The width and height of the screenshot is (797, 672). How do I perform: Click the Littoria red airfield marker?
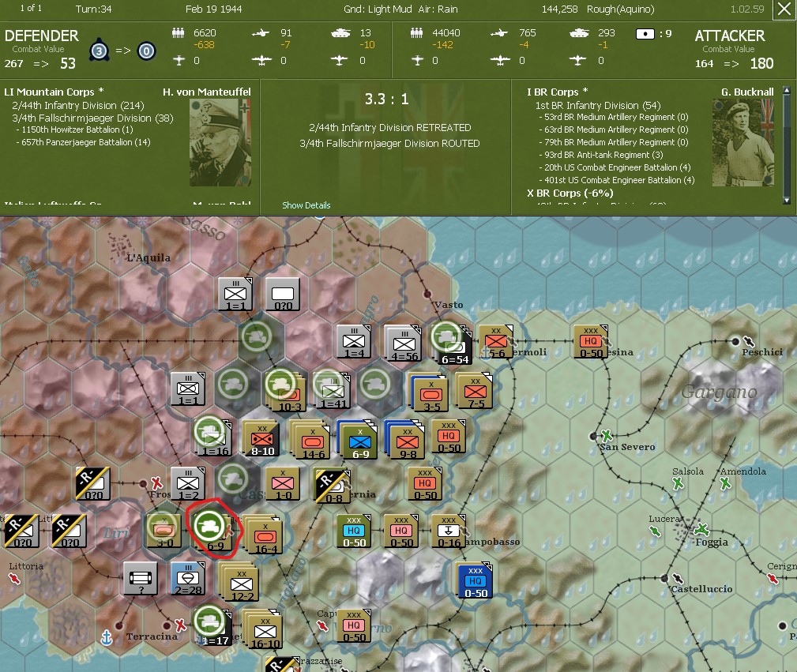(15, 578)
